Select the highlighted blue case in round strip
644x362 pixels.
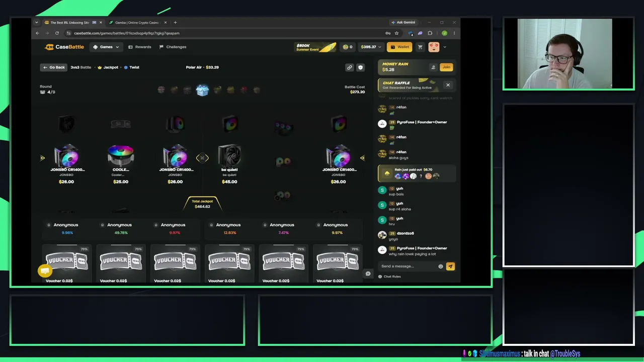(x=202, y=90)
